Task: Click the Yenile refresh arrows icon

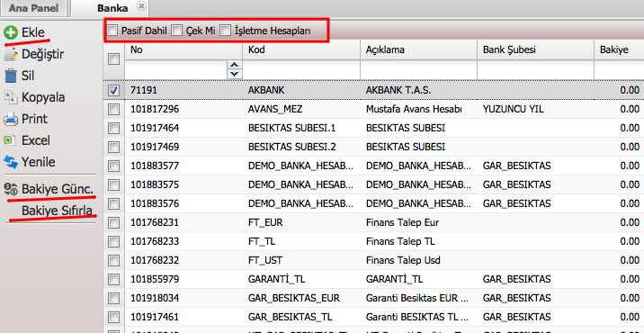Action: tap(11, 162)
